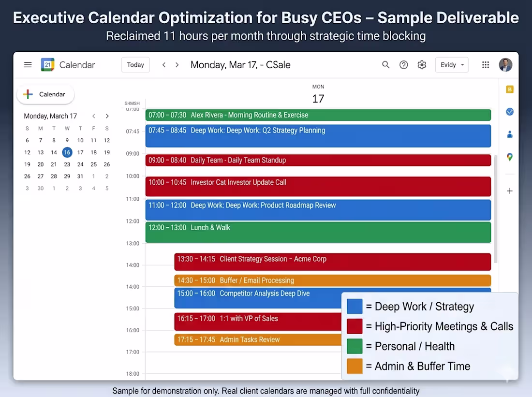Screen dimensions: 532x397
Task: Select March 20 in the mini calendar
Action: [x=41, y=164]
